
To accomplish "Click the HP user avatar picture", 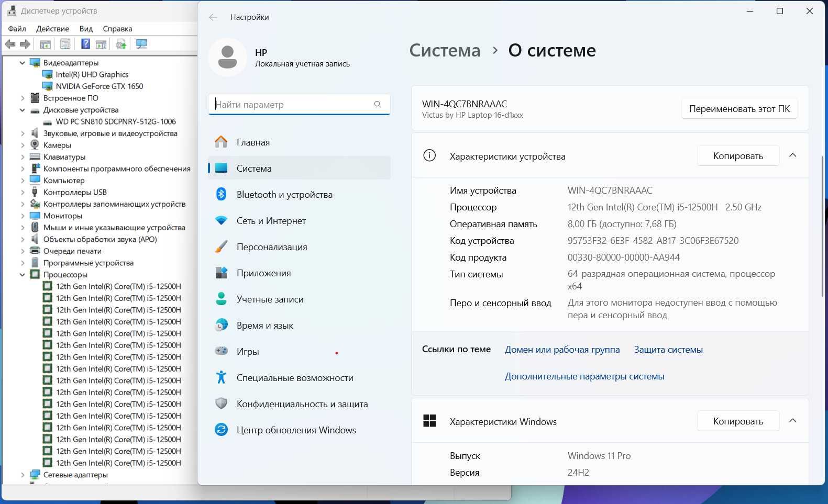I will (227, 57).
